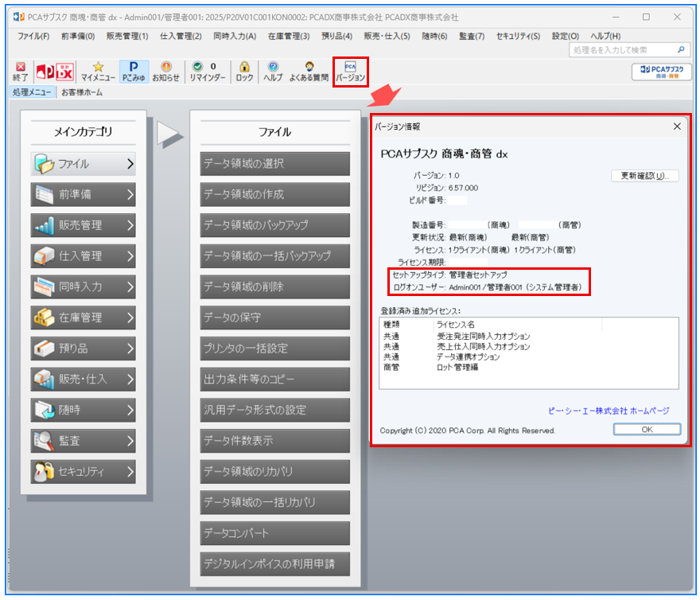Open the 設定(O) menu
The height and width of the screenshot is (600, 700).
click(566, 36)
